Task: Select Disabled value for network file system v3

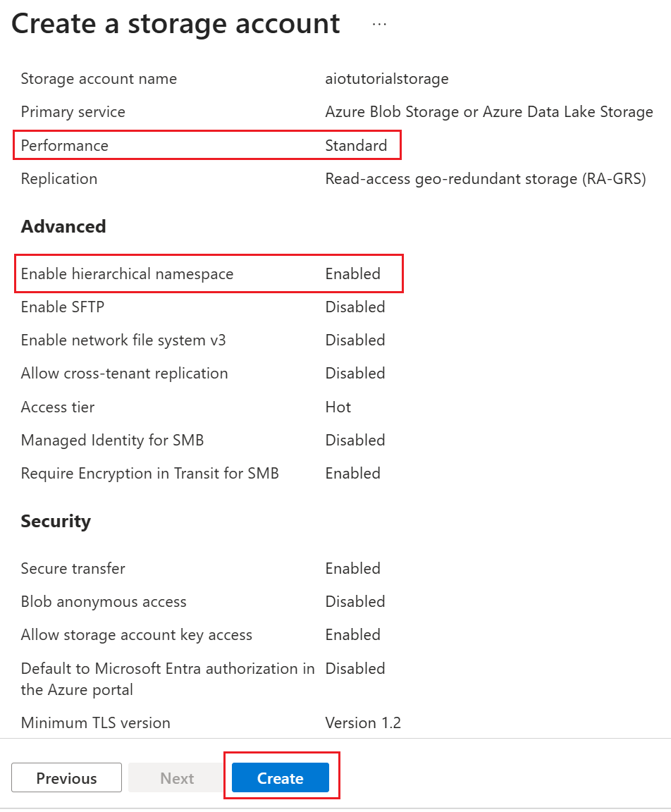Action: (355, 340)
